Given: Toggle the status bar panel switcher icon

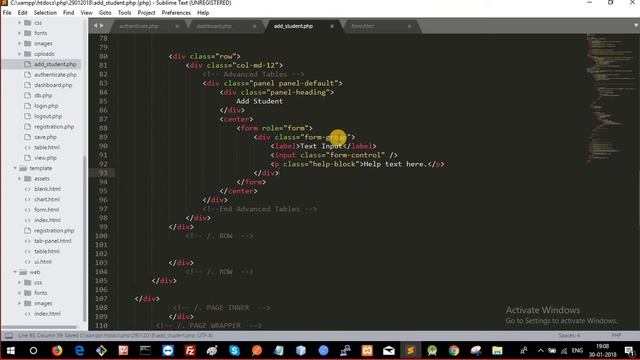Looking at the screenshot, I should point(9,336).
